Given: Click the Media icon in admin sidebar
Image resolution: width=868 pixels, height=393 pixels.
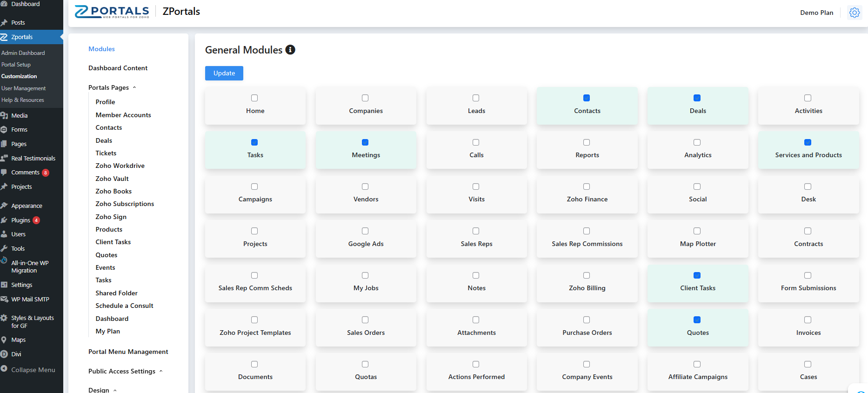Looking at the screenshot, I should coord(4,115).
